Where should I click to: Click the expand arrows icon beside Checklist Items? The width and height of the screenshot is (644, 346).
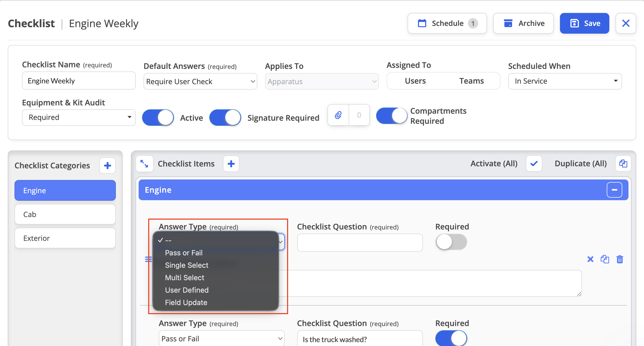coord(144,164)
